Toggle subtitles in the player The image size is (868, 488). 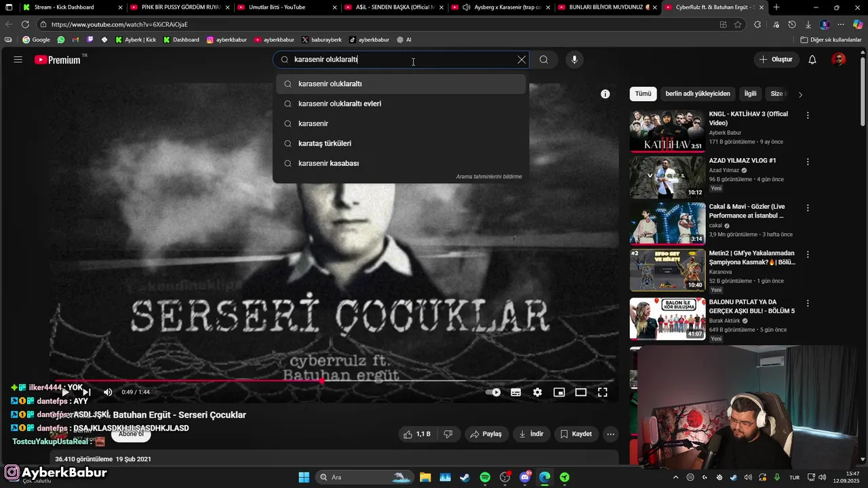(x=516, y=392)
